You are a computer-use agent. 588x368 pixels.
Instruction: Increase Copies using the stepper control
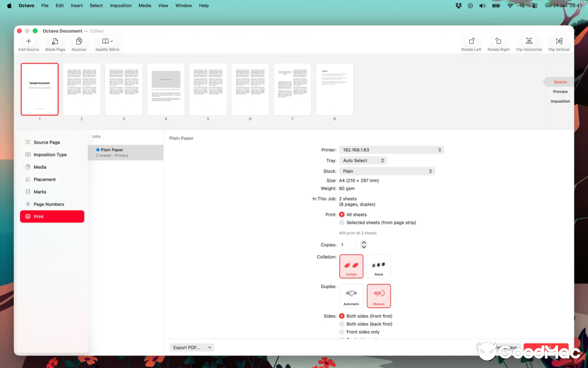point(363,242)
